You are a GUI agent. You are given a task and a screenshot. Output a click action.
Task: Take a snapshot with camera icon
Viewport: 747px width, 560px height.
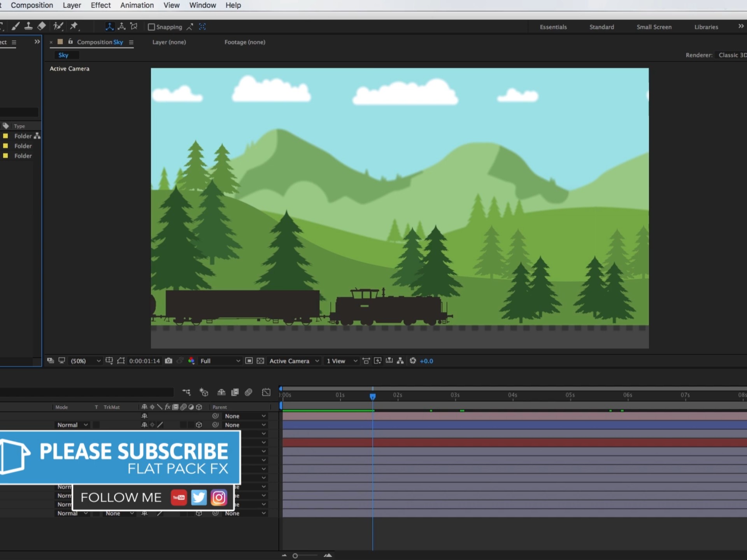168,360
